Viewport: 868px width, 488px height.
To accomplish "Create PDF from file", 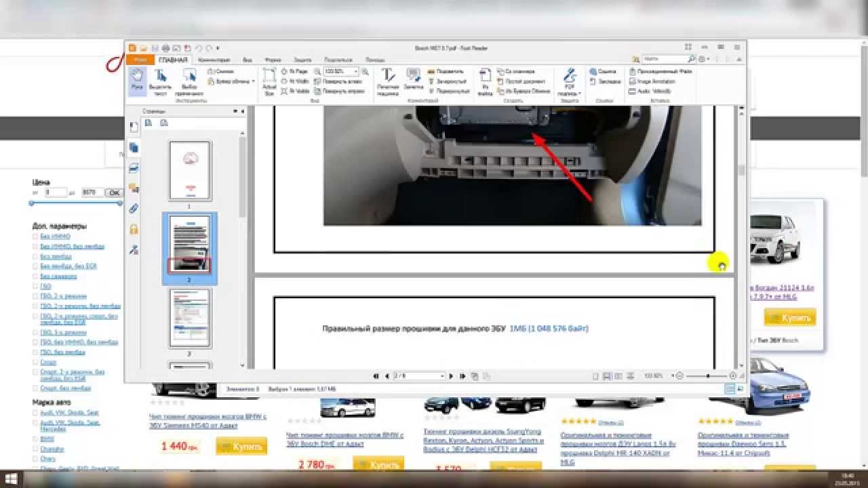I will [484, 81].
